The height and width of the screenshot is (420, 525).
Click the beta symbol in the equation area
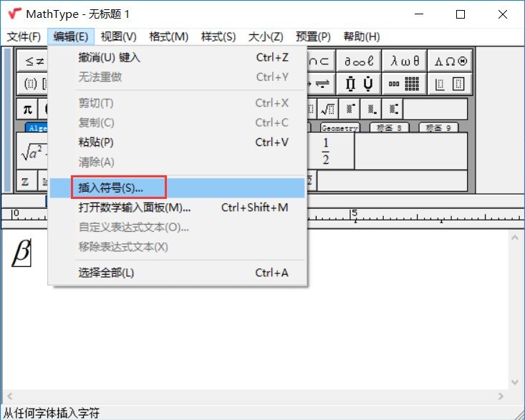click(x=21, y=253)
